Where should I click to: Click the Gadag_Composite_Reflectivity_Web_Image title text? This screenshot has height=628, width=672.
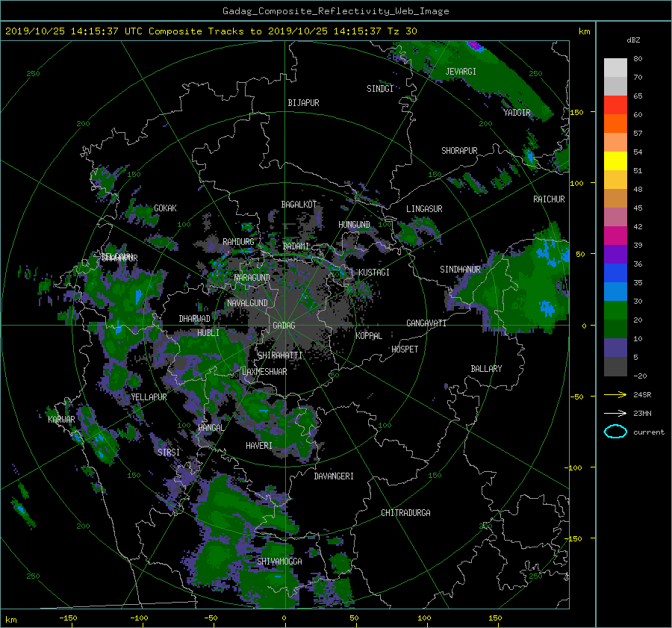[335, 11]
